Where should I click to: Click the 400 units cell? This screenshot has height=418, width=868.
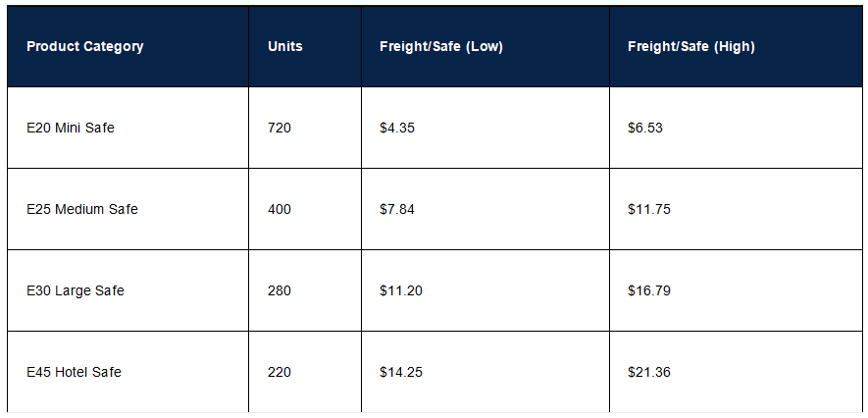pos(305,209)
